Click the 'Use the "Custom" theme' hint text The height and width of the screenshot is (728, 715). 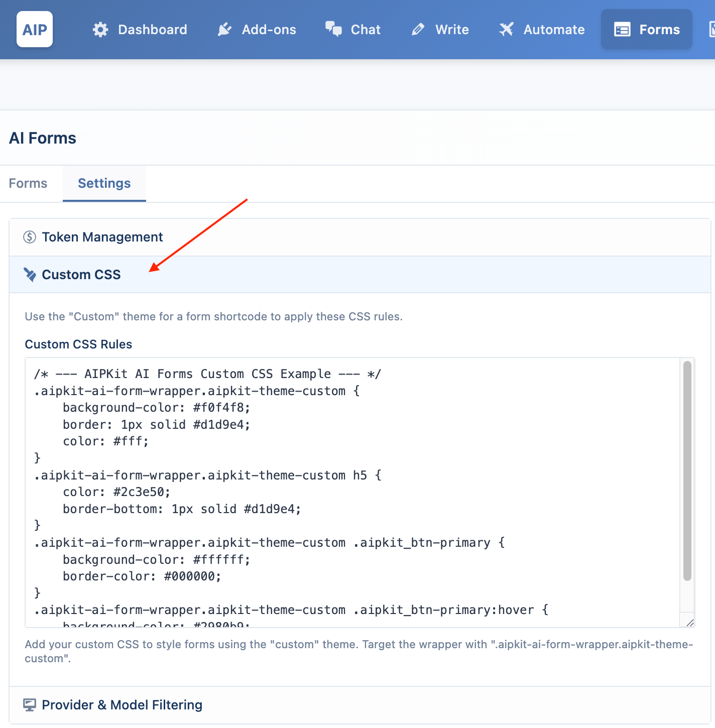(213, 317)
